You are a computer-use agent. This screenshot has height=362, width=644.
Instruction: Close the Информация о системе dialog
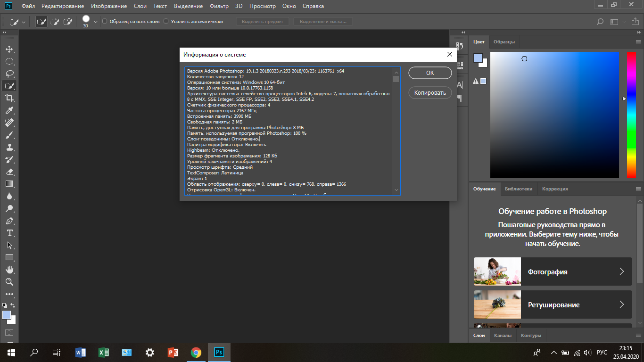pyautogui.click(x=449, y=55)
